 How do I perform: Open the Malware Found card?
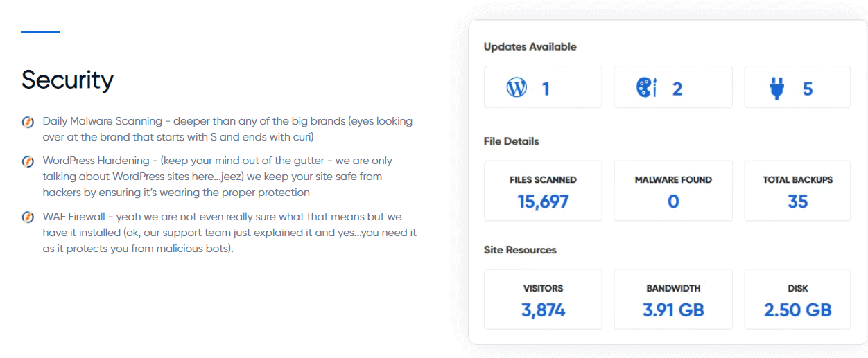click(673, 191)
